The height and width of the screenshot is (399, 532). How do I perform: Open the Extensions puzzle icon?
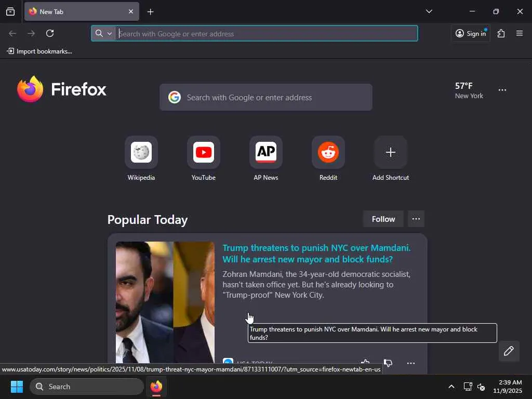(x=501, y=33)
